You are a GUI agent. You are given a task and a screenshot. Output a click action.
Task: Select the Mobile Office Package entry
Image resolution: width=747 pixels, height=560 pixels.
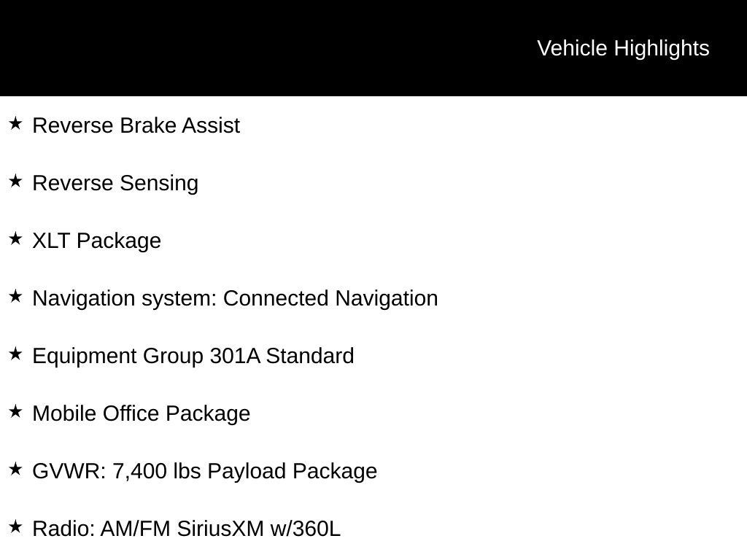142,413
